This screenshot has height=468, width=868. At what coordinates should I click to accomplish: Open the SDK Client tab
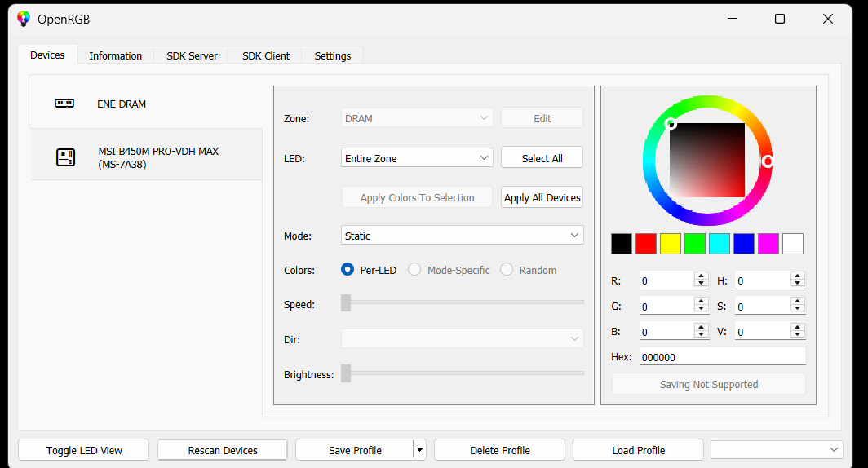(266, 56)
